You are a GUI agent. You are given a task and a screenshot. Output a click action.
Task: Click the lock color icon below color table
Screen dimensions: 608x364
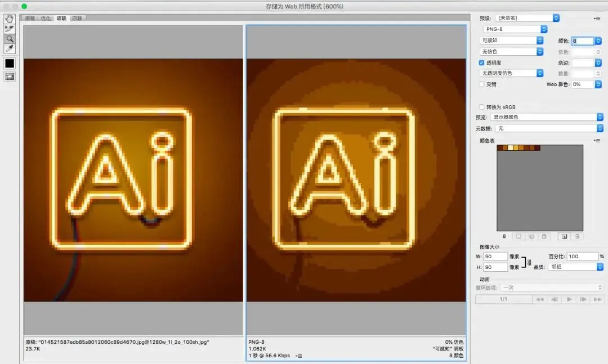[x=544, y=236]
